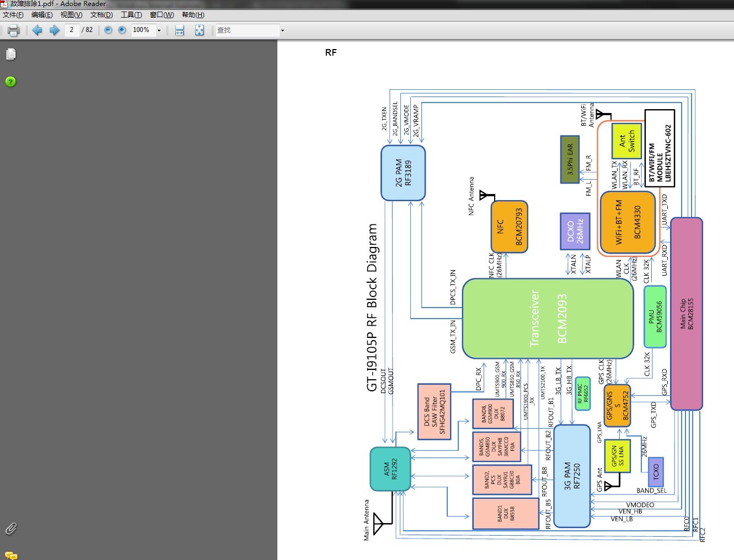This screenshot has width=734, height=560.
Task: Click the BAND1 DUX B8558 block
Action: pos(506,514)
